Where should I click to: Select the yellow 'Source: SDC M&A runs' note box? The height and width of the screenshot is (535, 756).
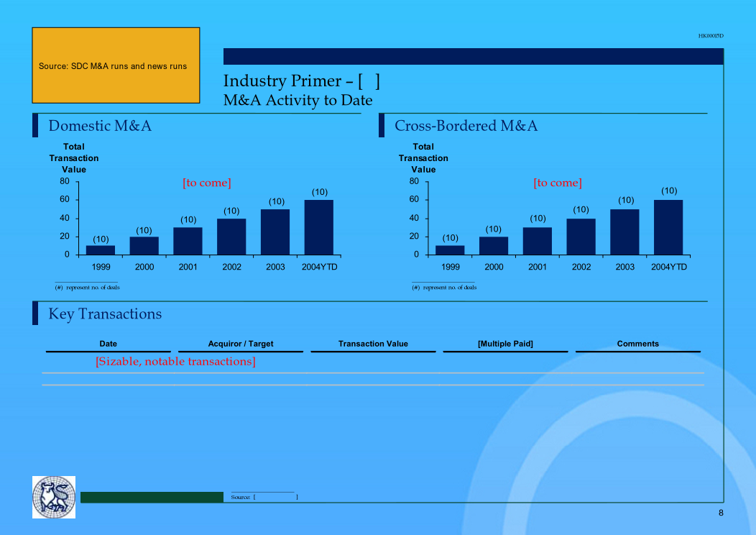(116, 65)
